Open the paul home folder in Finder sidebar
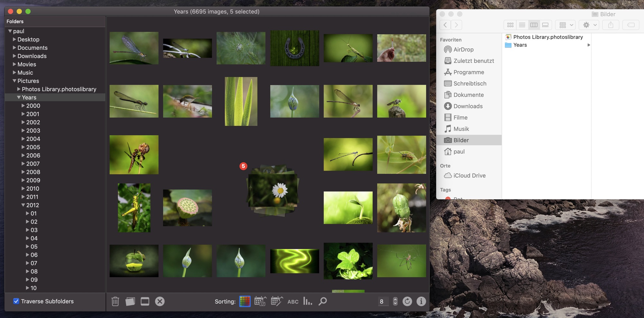The image size is (644, 318). (459, 152)
